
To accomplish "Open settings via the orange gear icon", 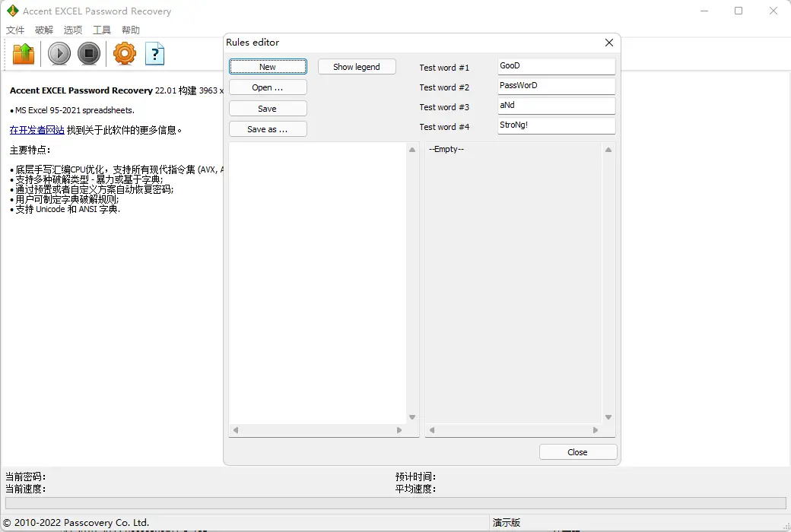I will tap(125, 53).
